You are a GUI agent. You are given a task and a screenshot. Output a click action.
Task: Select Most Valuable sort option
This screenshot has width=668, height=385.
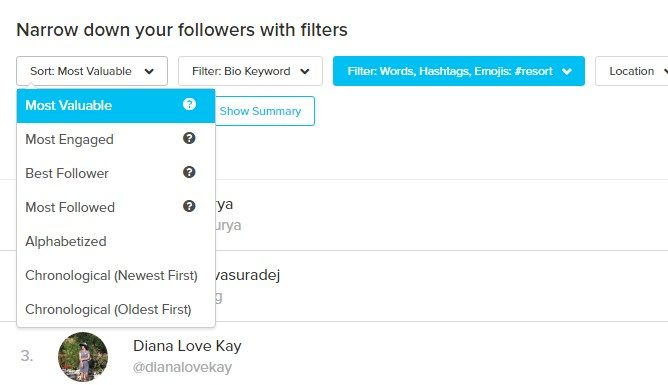(116, 106)
